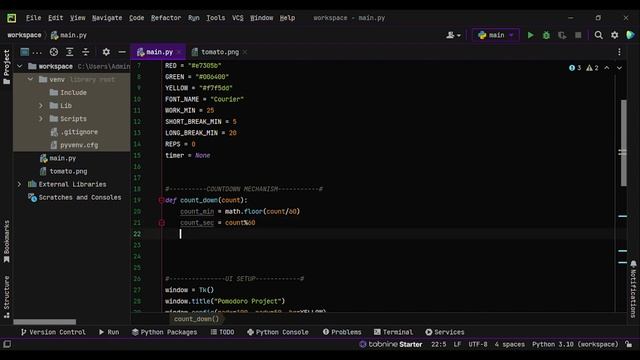Open the File menu
Image resolution: width=640 pixels, height=360 pixels.
point(33,18)
